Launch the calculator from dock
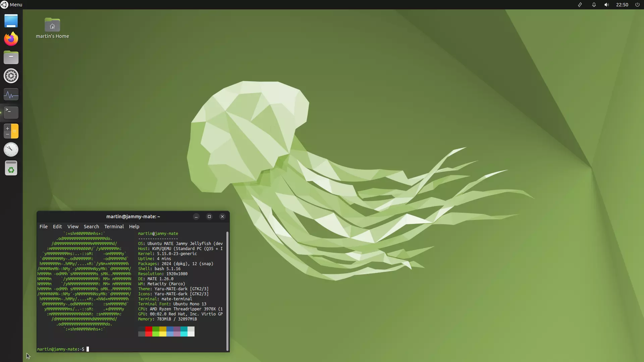This screenshot has height=362, width=644. pos(11,131)
